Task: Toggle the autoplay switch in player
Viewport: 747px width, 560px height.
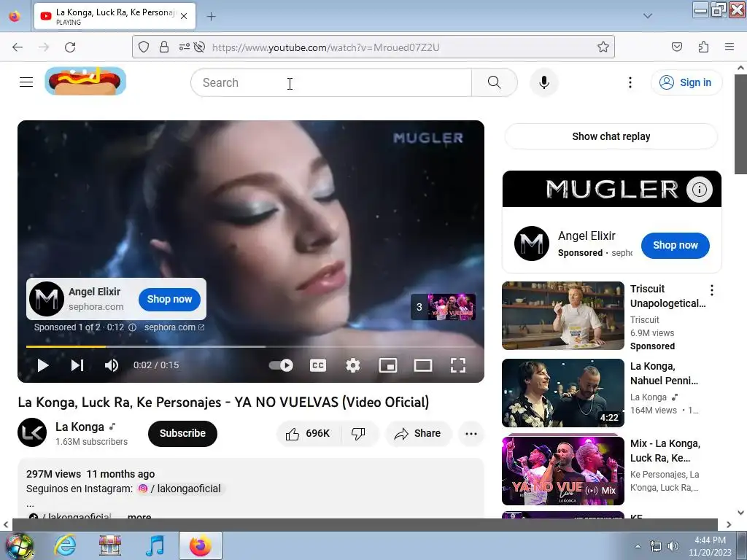Action: pyautogui.click(x=281, y=365)
